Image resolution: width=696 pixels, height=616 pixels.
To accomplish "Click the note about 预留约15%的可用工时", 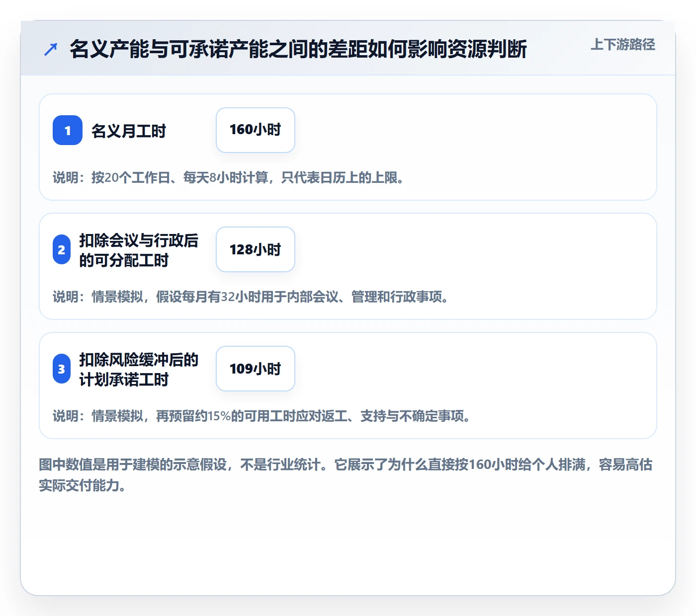I will click(262, 416).
